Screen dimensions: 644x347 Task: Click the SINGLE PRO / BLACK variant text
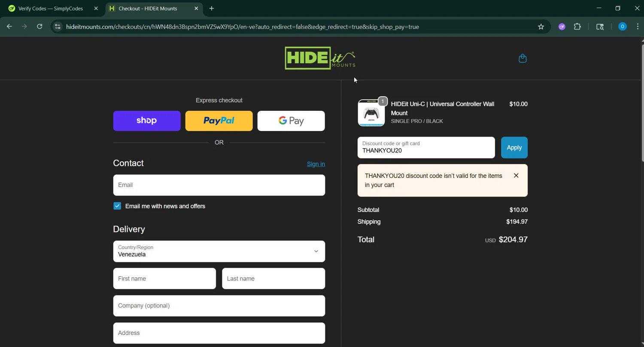417,122
